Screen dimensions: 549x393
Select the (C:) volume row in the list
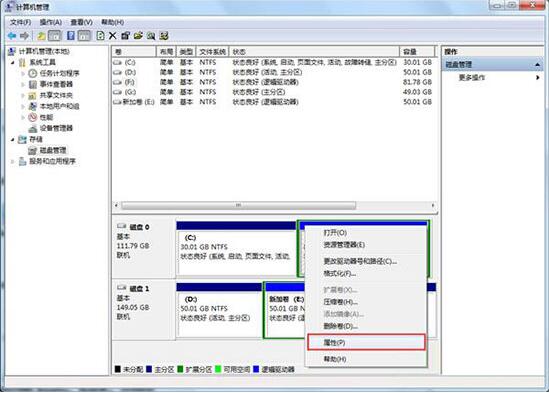tap(273, 62)
